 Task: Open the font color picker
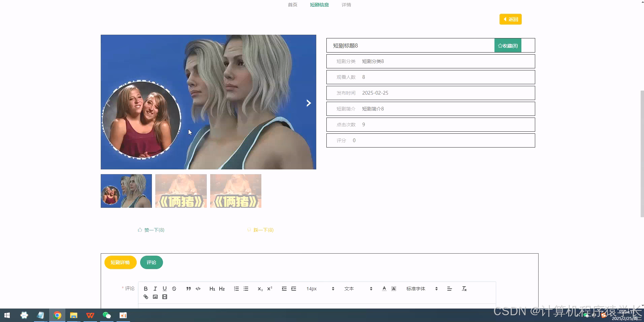pos(384,289)
